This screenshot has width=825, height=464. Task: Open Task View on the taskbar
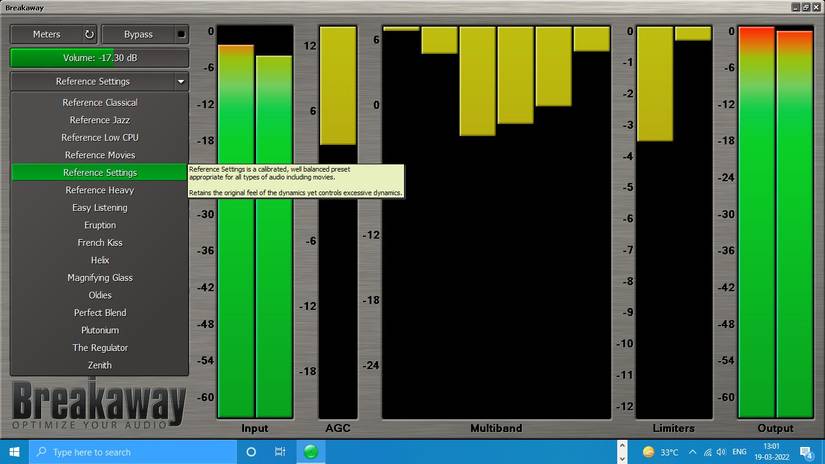(x=280, y=452)
